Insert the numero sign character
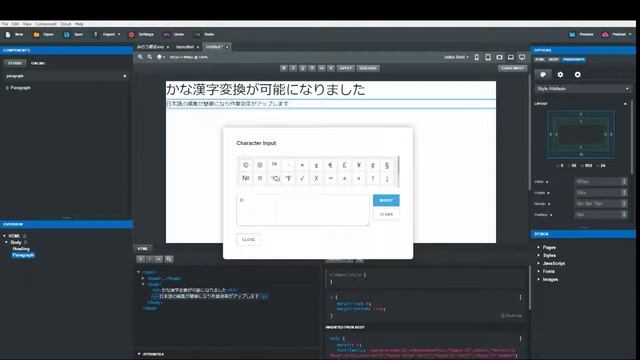The image size is (640, 360). pyautogui.click(x=246, y=178)
